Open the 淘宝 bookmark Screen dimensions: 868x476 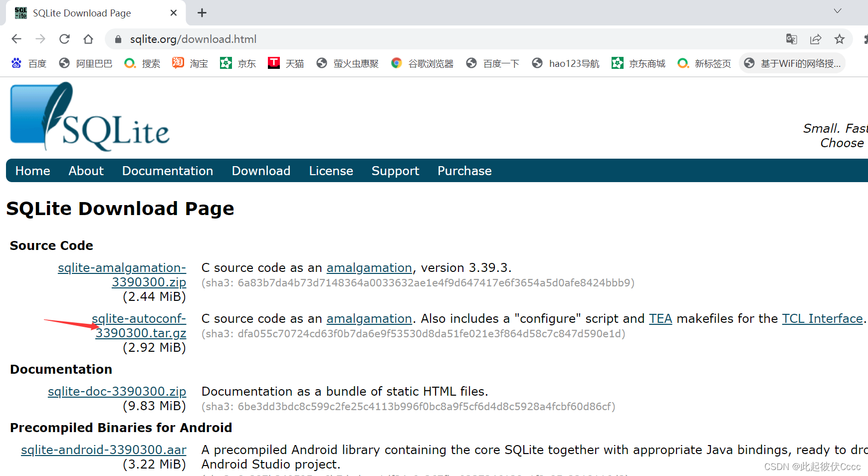190,63
